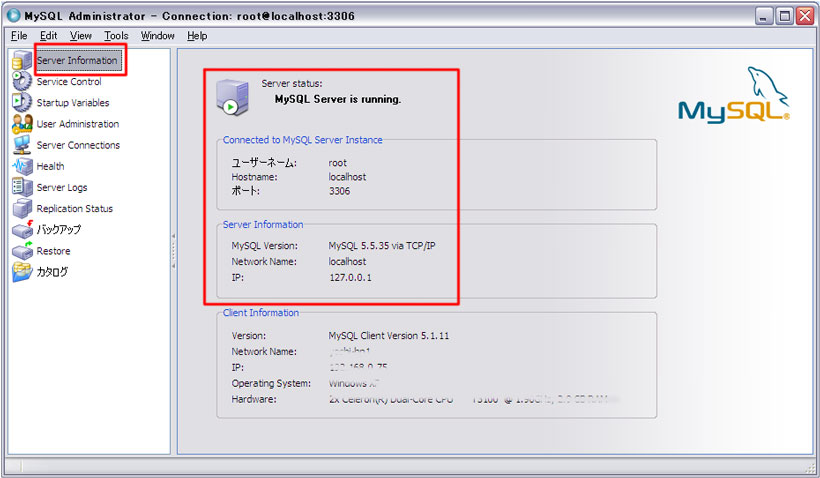820x478 pixels.
Task: Click the port value '3306'
Action: click(339, 191)
